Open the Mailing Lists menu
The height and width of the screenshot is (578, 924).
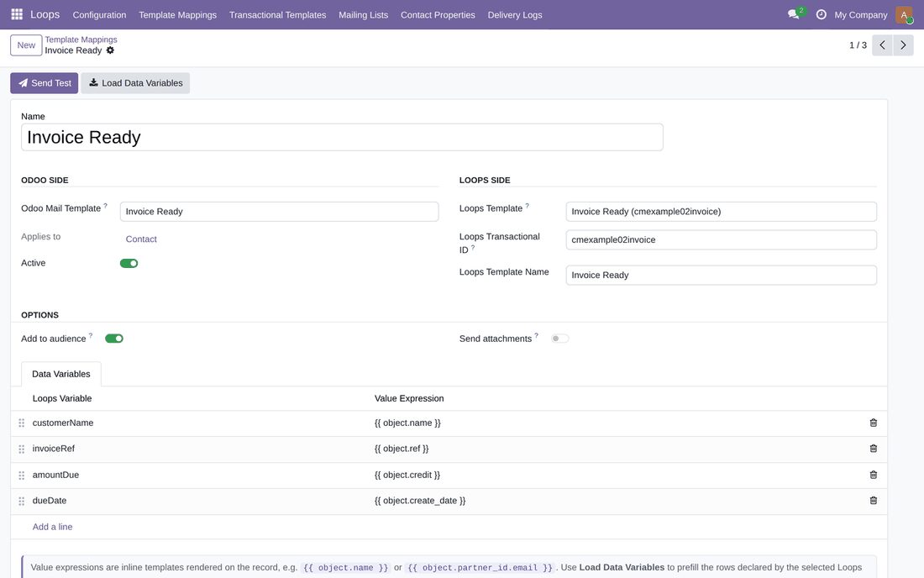(x=363, y=15)
